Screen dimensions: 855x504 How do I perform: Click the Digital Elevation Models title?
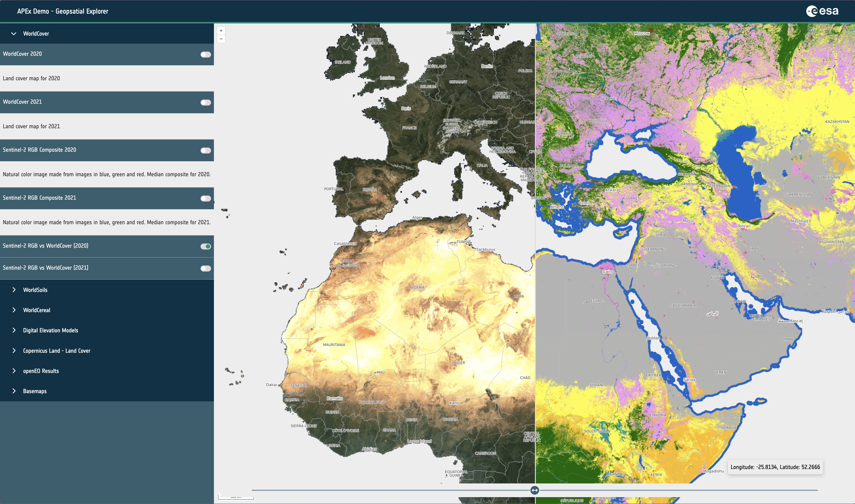pos(51,330)
